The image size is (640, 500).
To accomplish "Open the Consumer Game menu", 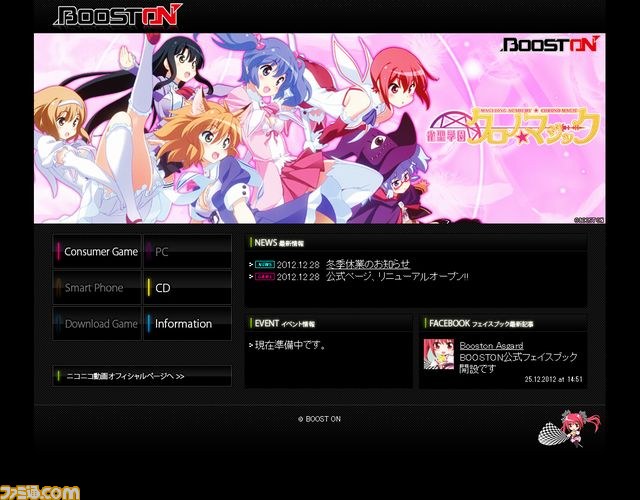I will 97,251.
